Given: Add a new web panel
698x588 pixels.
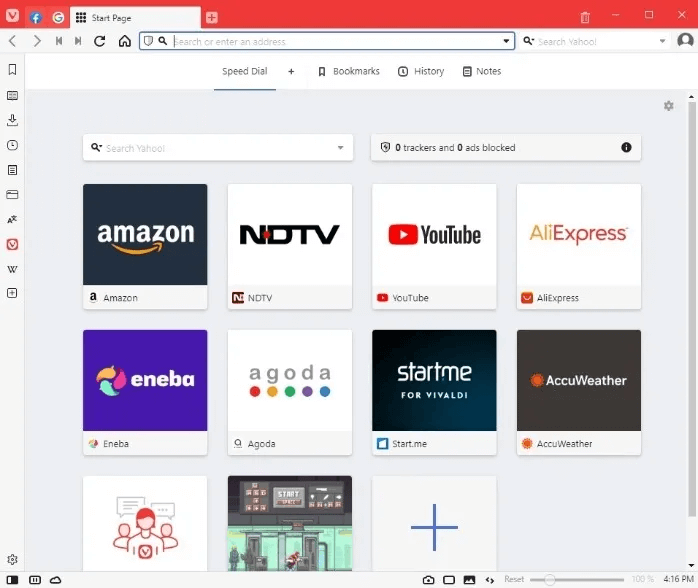Looking at the screenshot, I should [x=12, y=293].
